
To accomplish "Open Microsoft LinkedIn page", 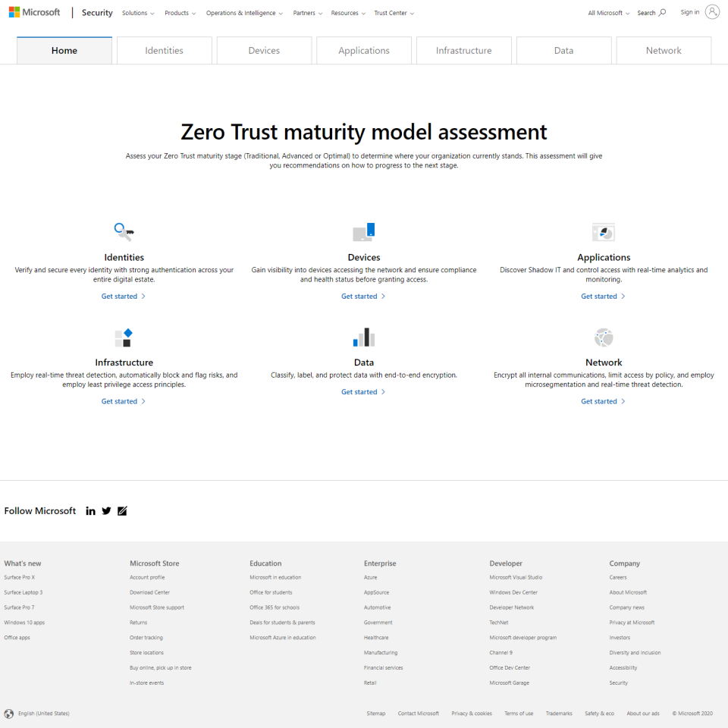I will tap(90, 511).
